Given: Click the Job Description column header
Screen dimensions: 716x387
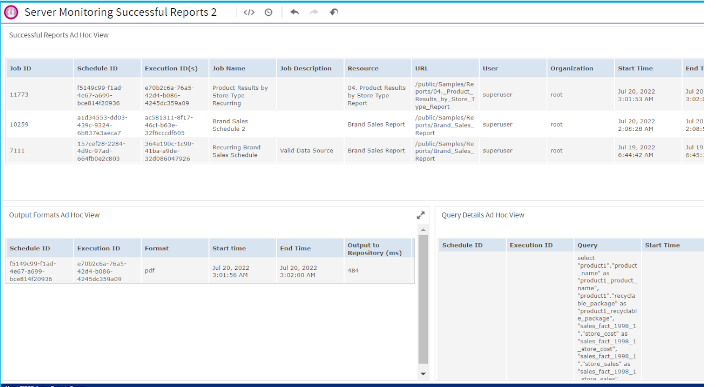Looking at the screenshot, I should 310,68.
